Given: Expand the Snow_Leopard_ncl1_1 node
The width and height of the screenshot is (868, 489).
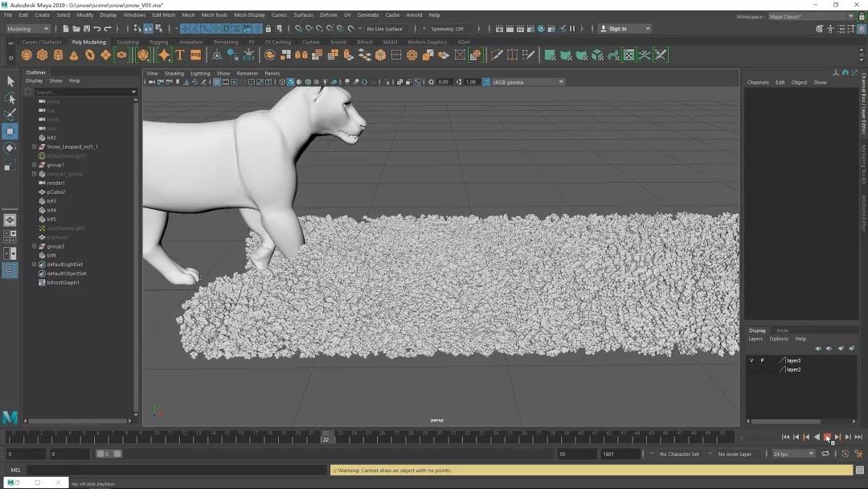Looking at the screenshot, I should [34, 147].
